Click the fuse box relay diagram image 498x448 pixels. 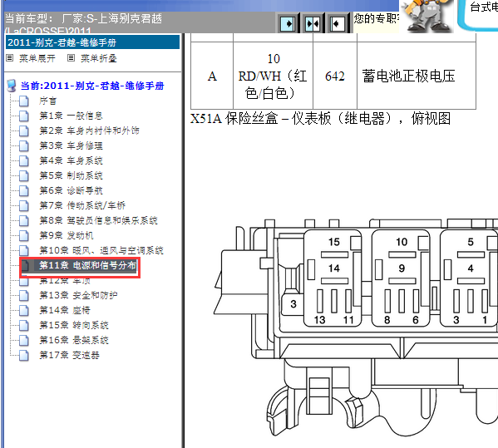[x=356, y=328]
